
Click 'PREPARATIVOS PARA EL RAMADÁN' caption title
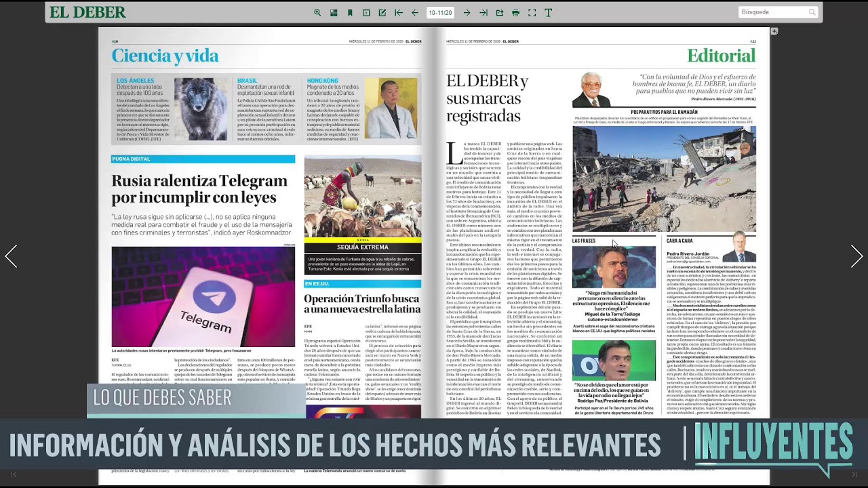[x=664, y=111]
